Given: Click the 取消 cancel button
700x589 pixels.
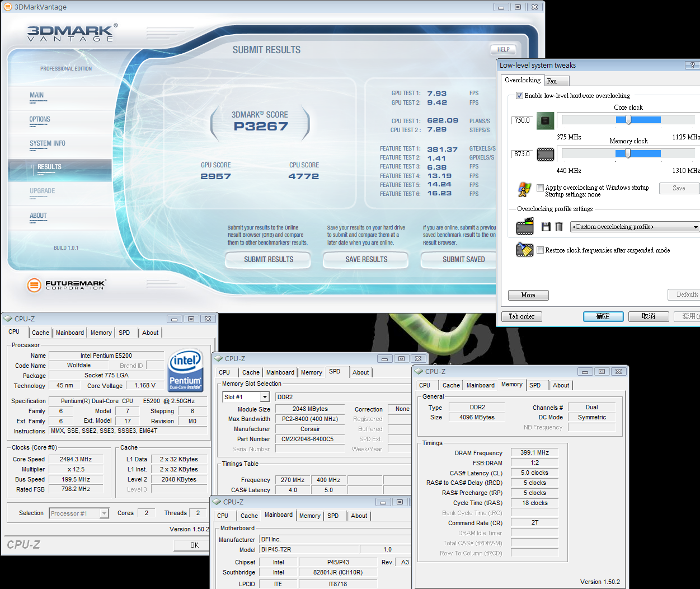Looking at the screenshot, I should (x=649, y=316).
